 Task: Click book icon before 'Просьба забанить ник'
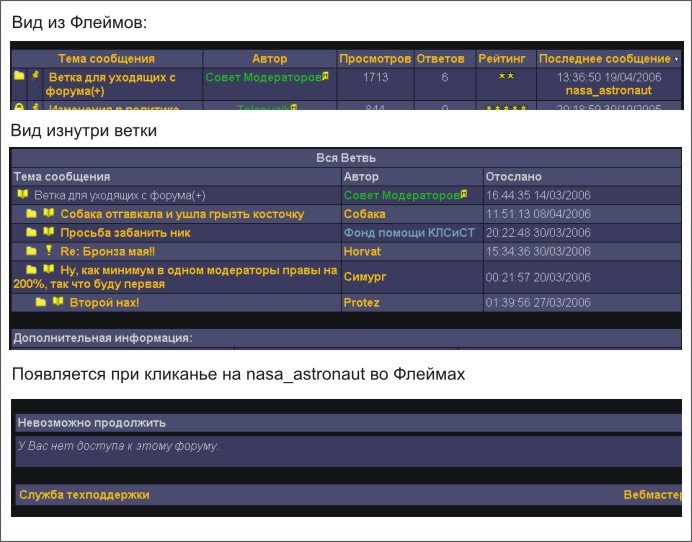coord(48,233)
